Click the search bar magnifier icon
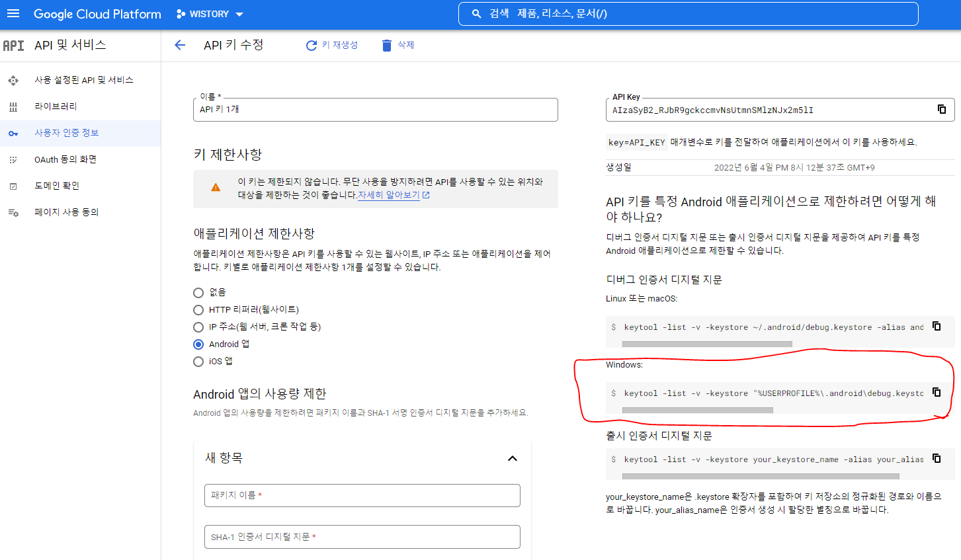Image resolution: width=961 pixels, height=560 pixels. [476, 14]
